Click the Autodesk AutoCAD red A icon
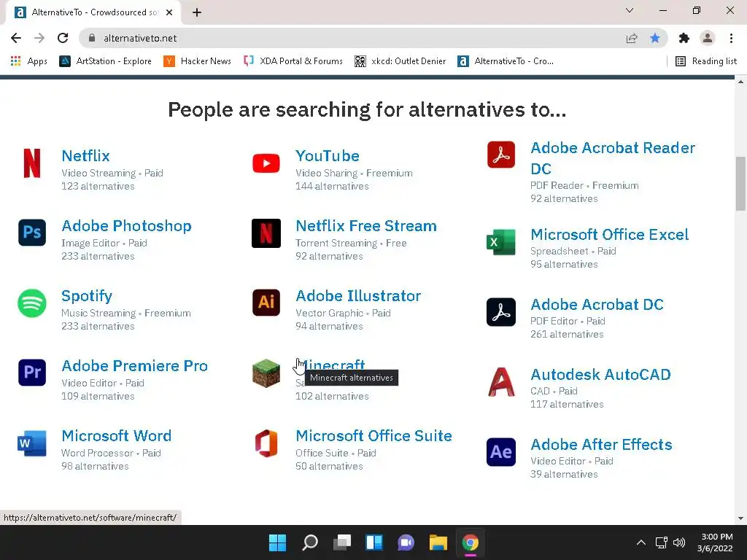 coord(501,382)
